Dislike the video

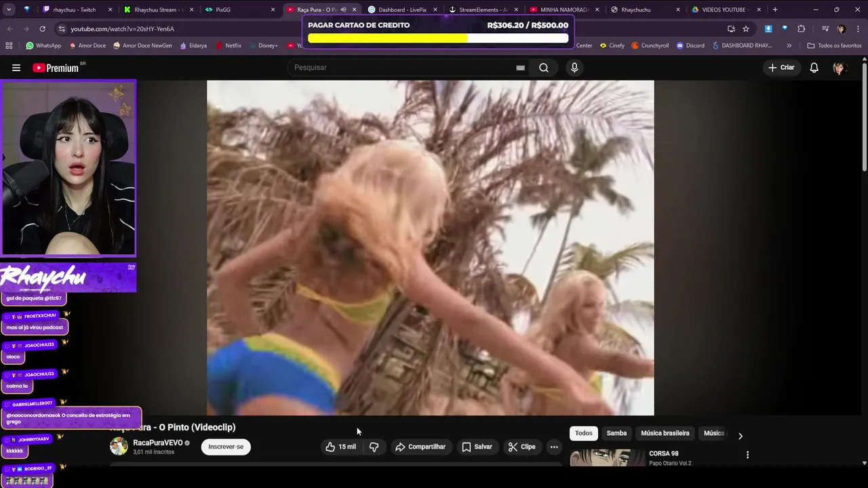click(374, 447)
